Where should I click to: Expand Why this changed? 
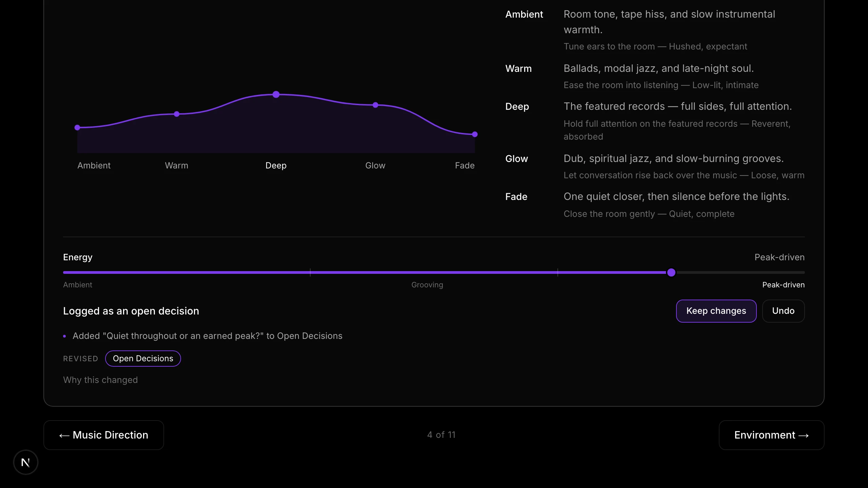coord(100,380)
